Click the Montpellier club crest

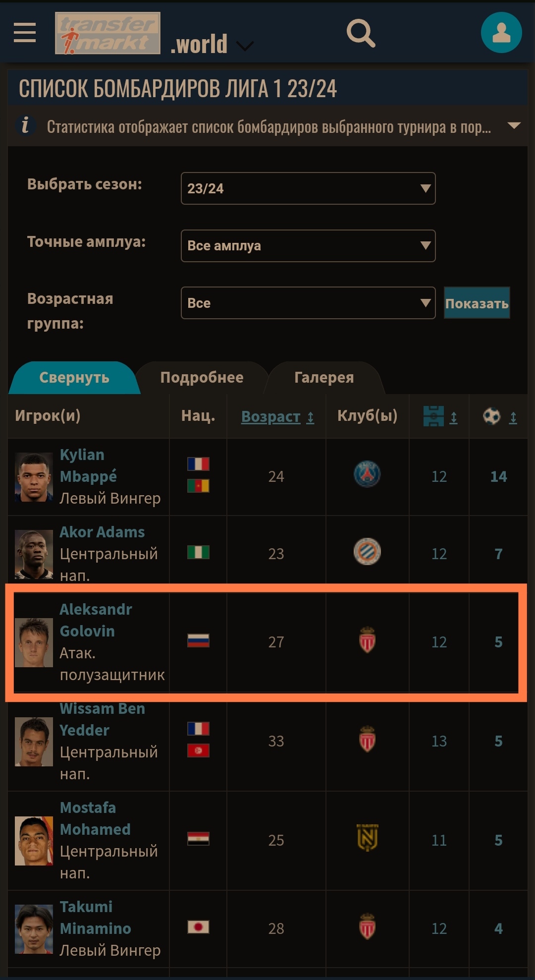367,552
